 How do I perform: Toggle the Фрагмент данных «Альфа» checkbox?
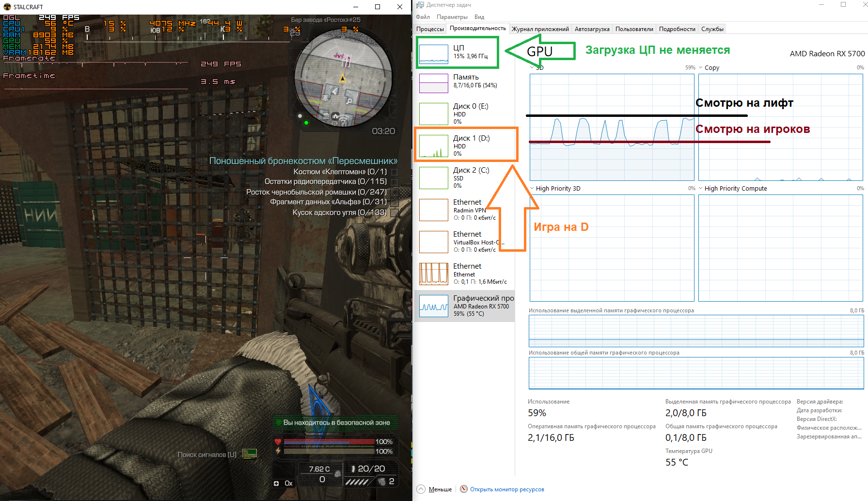tap(395, 202)
